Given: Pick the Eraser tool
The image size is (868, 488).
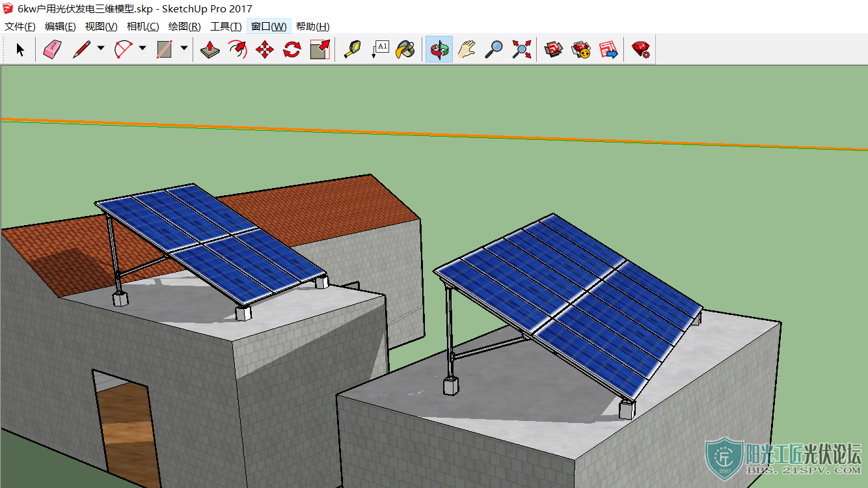Looking at the screenshot, I should click(x=52, y=49).
